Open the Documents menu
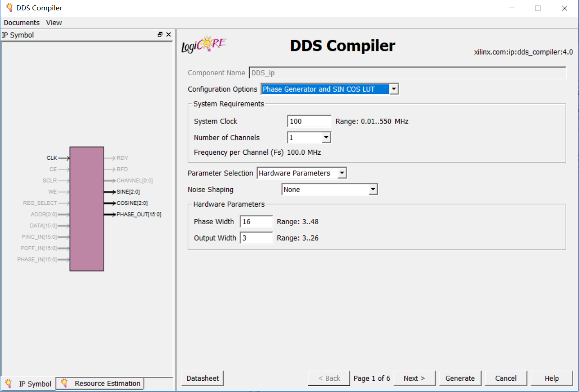 tap(21, 23)
